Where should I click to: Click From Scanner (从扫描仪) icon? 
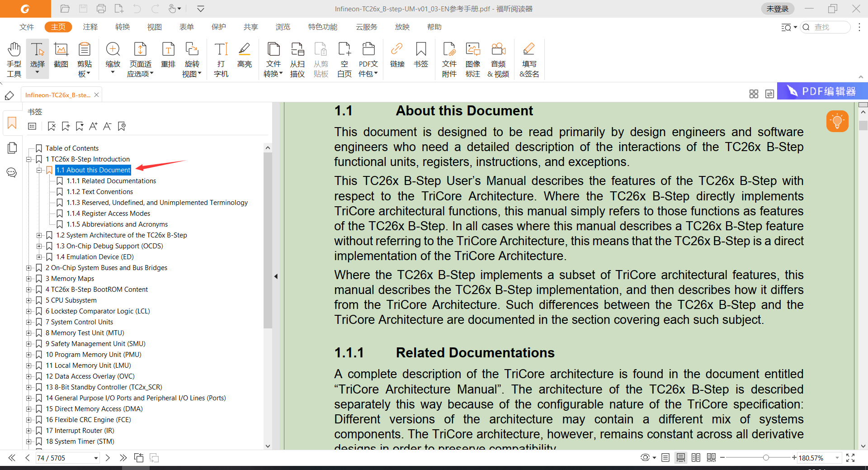coord(297,59)
